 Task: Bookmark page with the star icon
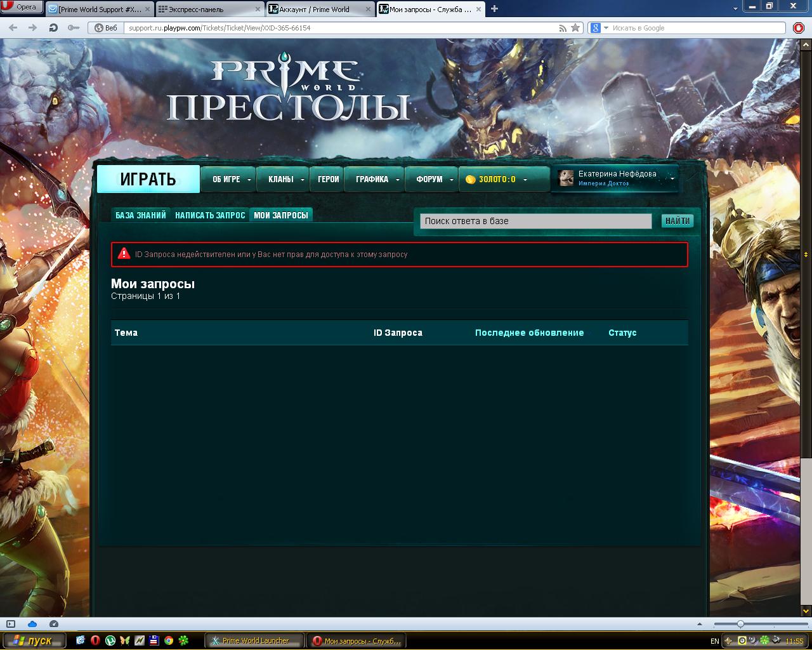pyautogui.click(x=575, y=28)
